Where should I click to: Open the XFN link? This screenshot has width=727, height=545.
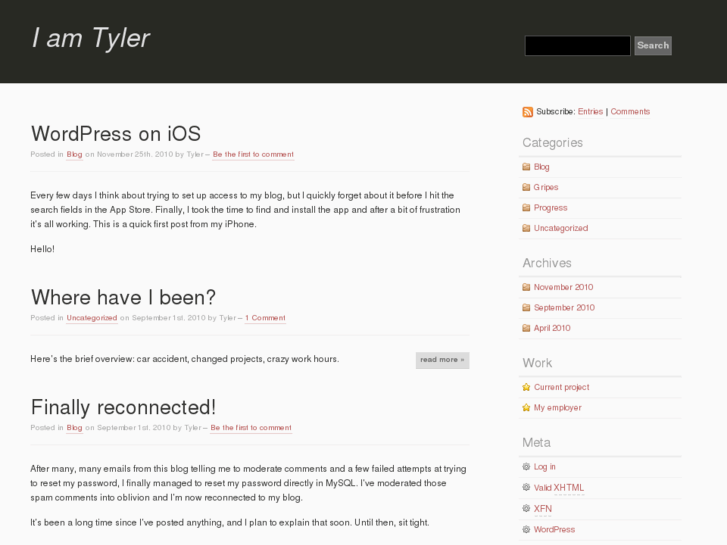(542, 508)
